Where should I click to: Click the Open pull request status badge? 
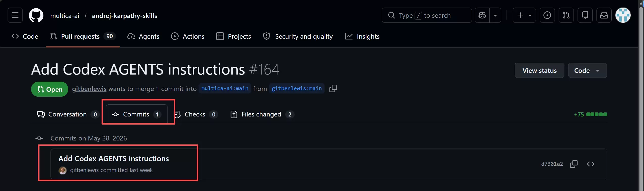[50, 89]
